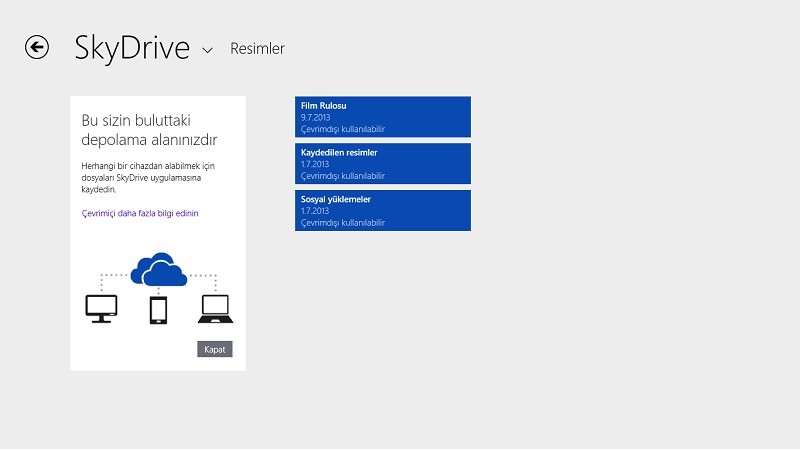Click 'Çevrimdışı kullanılabilir' under Sosyal yüklemeler

[342, 222]
